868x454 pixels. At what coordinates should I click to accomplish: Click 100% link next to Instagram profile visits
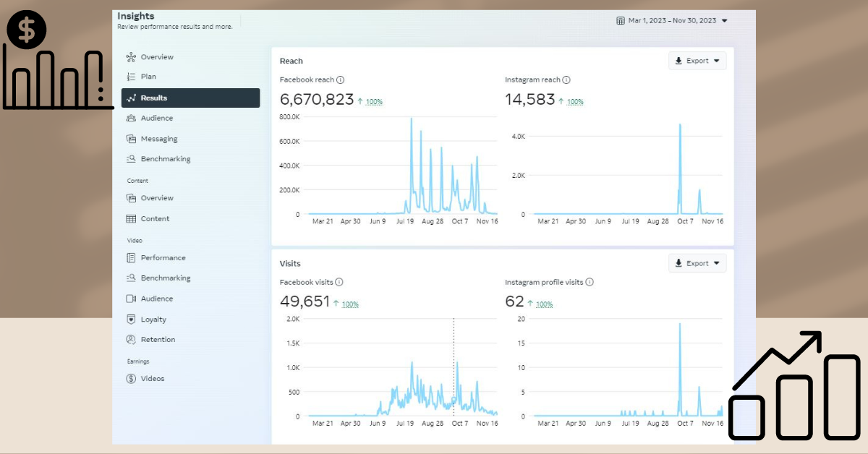[x=544, y=304]
